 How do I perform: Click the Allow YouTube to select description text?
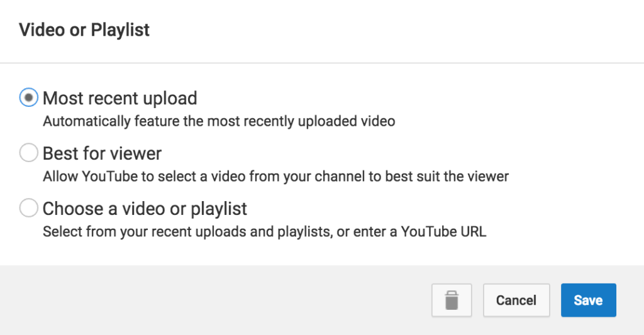click(x=276, y=177)
